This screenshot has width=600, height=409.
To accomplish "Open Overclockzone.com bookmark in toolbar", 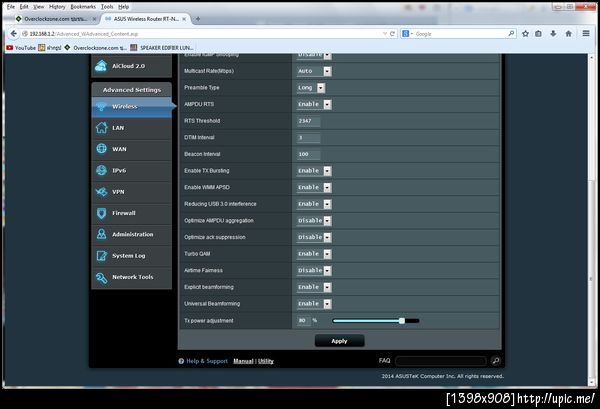I will (96, 47).
